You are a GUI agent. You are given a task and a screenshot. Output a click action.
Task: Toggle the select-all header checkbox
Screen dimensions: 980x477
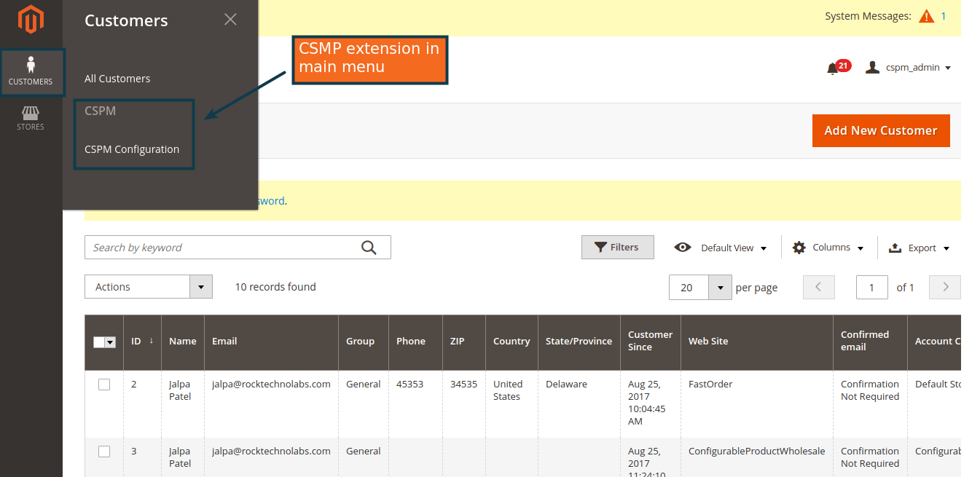point(99,342)
